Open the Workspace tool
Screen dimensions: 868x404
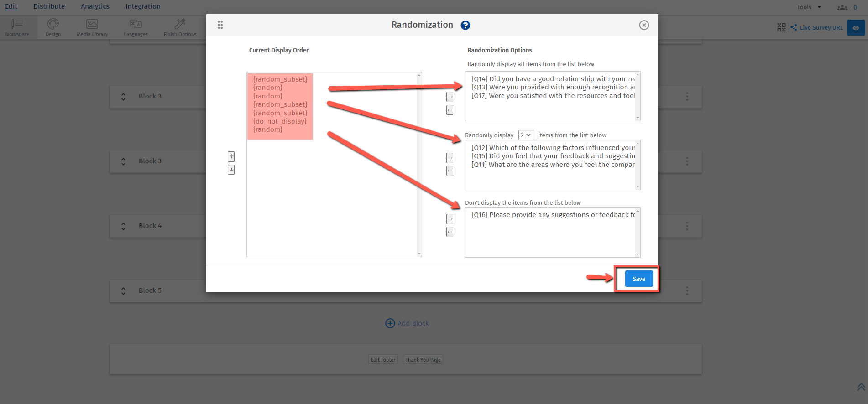17,27
